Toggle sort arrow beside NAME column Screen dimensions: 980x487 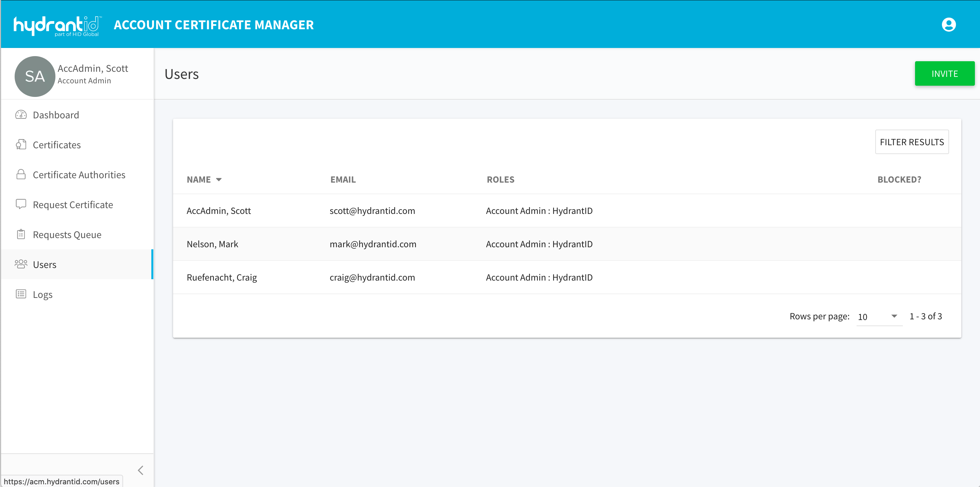pos(219,180)
